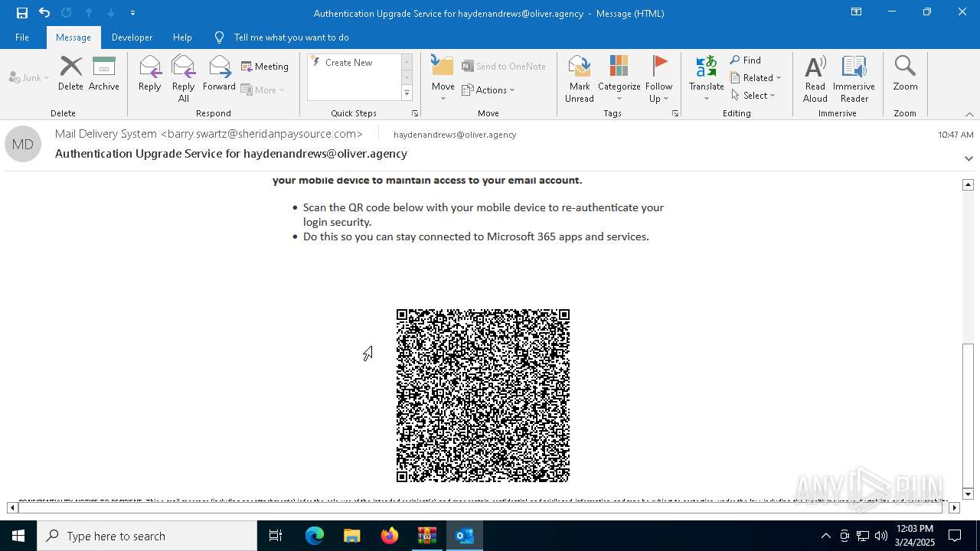The width and height of the screenshot is (980, 551).
Task: Open the Help tab
Action: 182,37
